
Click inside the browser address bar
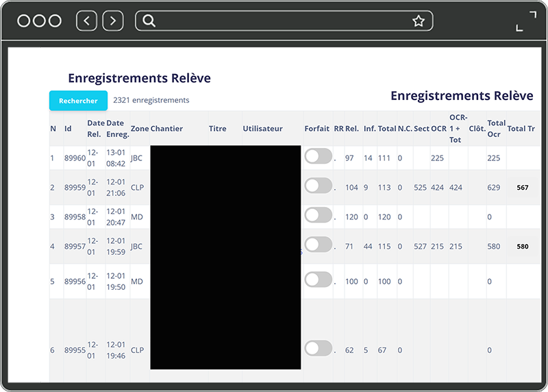[284, 21]
